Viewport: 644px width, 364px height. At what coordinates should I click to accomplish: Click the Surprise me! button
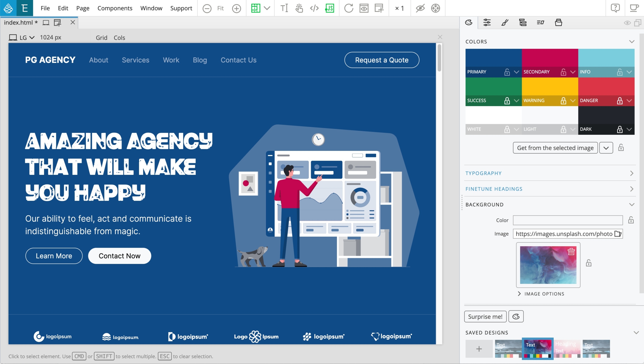(485, 317)
